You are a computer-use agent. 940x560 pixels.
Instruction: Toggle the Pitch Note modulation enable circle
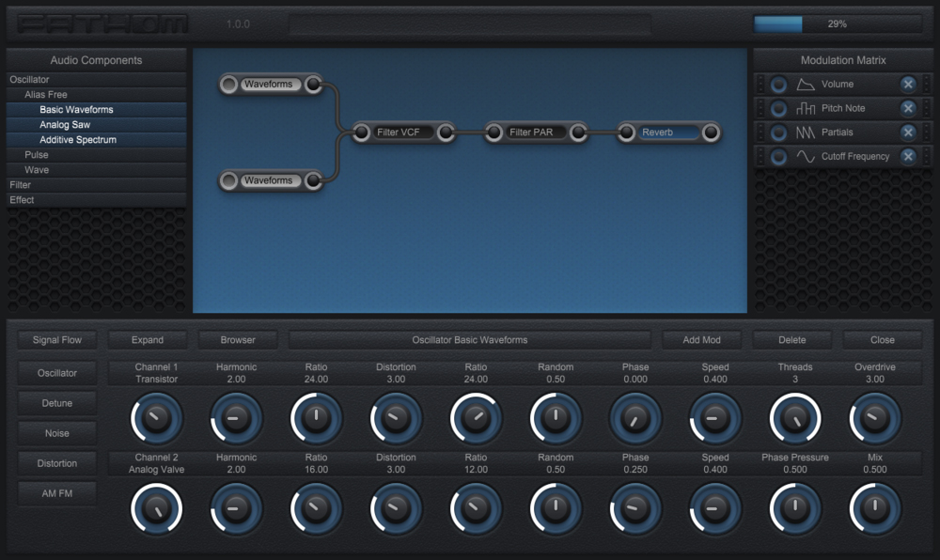778,108
